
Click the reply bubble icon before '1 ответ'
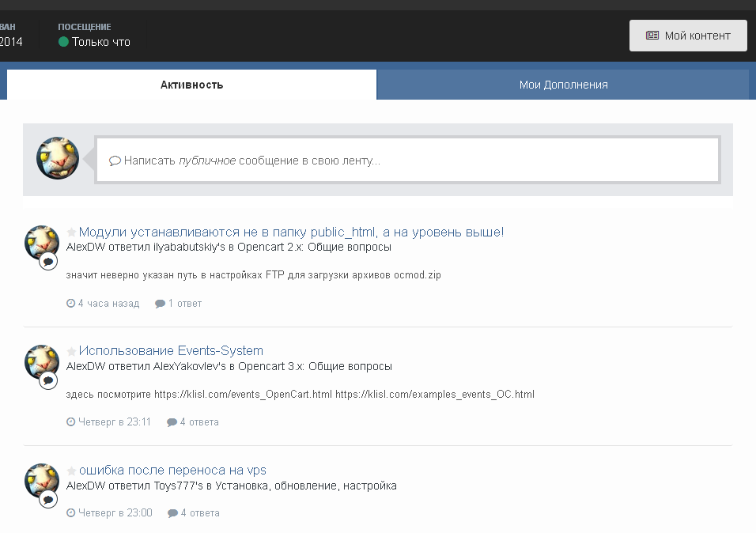(160, 304)
